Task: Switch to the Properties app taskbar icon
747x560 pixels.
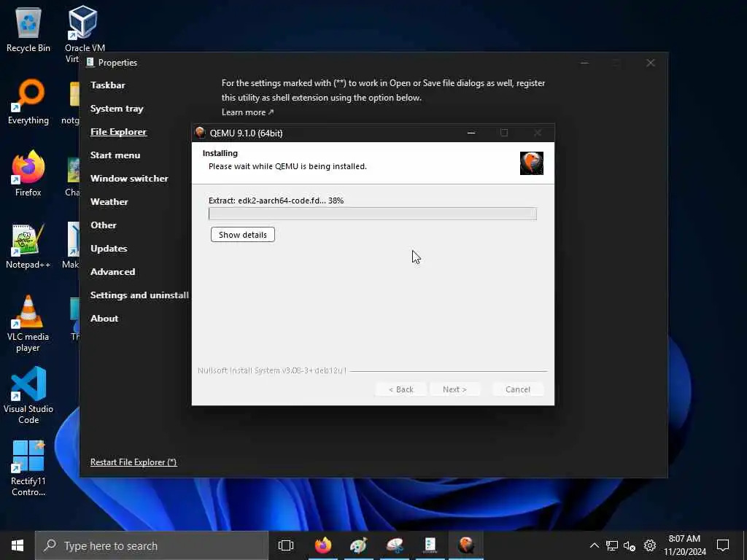Action: (x=430, y=545)
